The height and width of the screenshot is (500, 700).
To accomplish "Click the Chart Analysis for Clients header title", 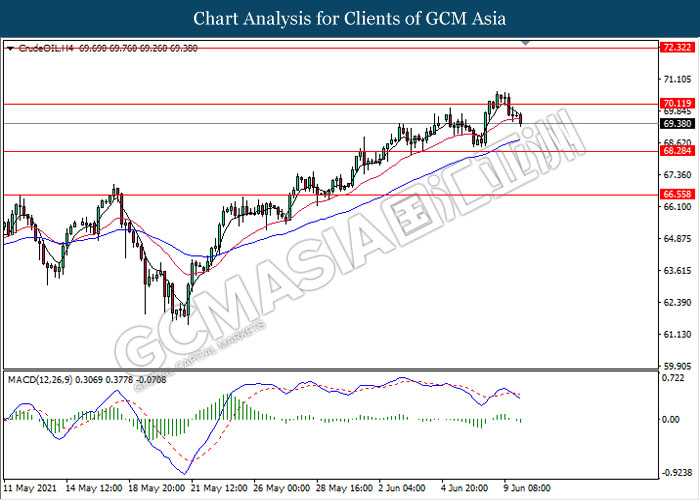I will pyautogui.click(x=350, y=19).
